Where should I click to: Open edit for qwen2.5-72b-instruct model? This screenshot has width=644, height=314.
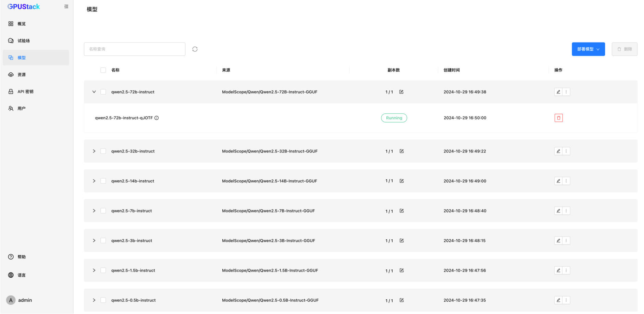tap(558, 92)
